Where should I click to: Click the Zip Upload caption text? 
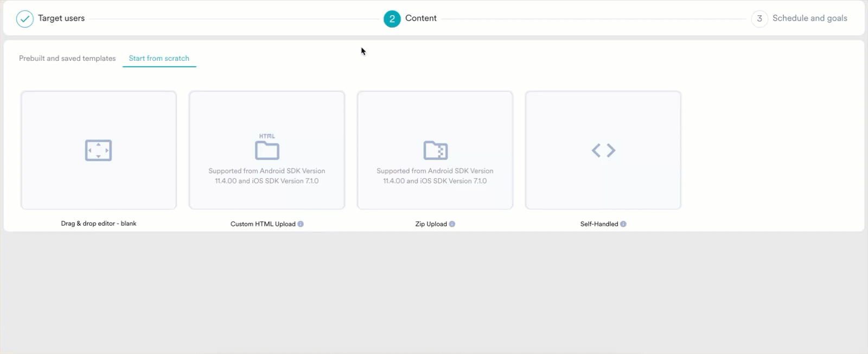coord(431,224)
